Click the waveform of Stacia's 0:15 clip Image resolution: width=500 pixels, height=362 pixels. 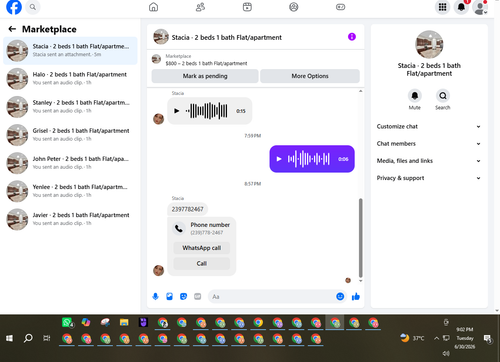point(207,111)
